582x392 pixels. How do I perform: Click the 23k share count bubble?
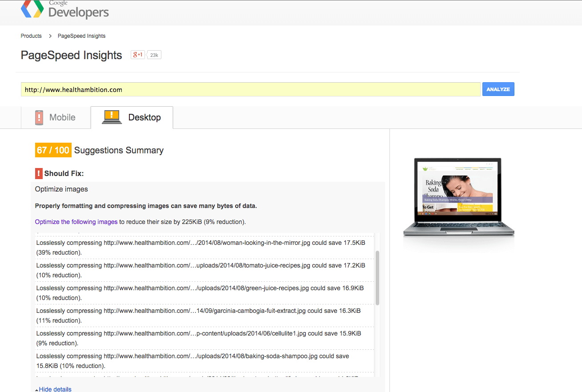coord(154,55)
